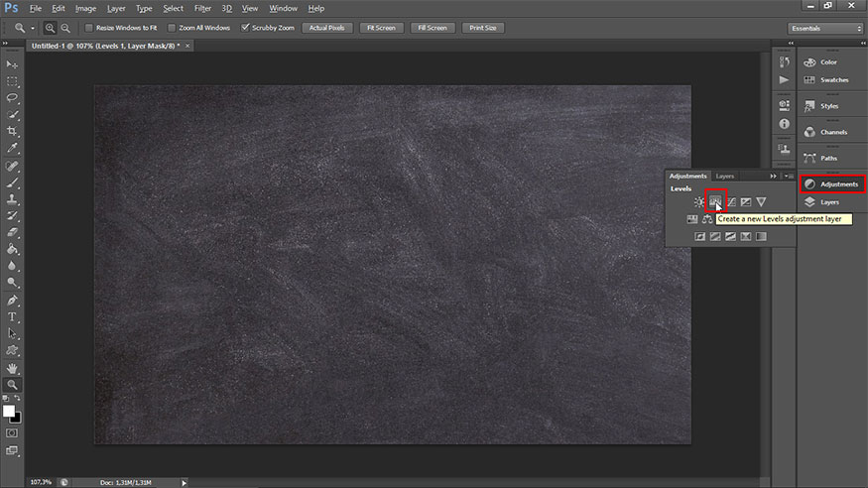
Task: Add a Curves adjustment layer
Action: pyautogui.click(x=731, y=202)
